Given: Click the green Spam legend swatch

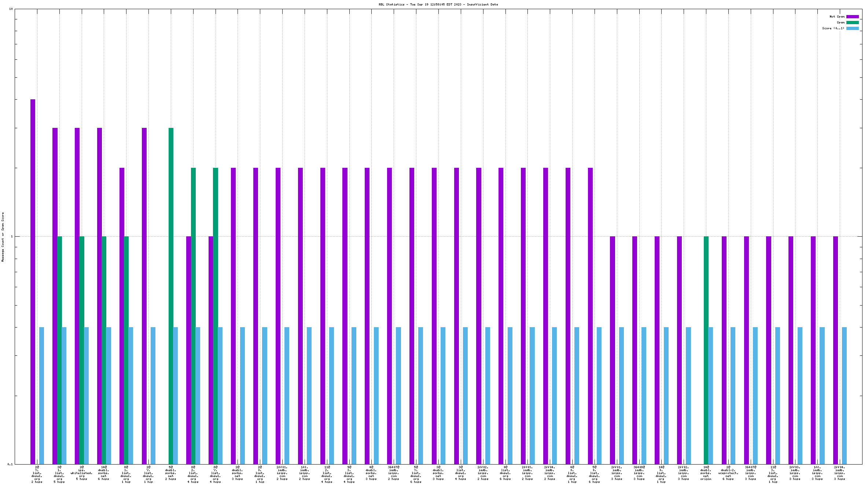Looking at the screenshot, I should (x=852, y=22).
